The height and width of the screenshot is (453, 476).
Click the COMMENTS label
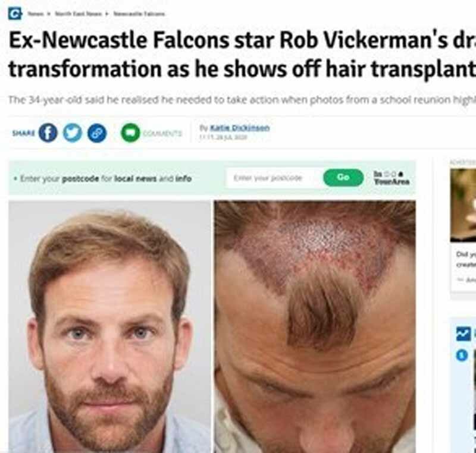[162, 133]
